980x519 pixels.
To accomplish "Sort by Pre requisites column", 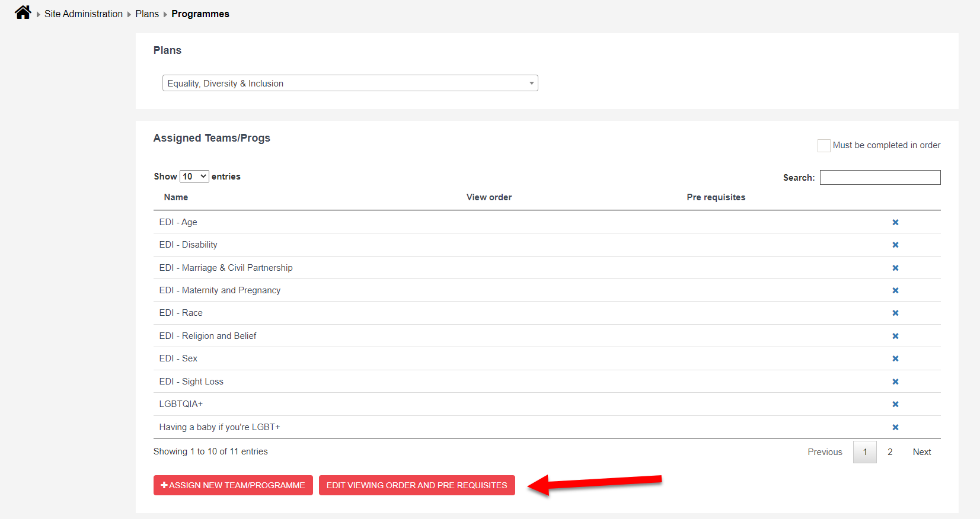I will tap(716, 197).
